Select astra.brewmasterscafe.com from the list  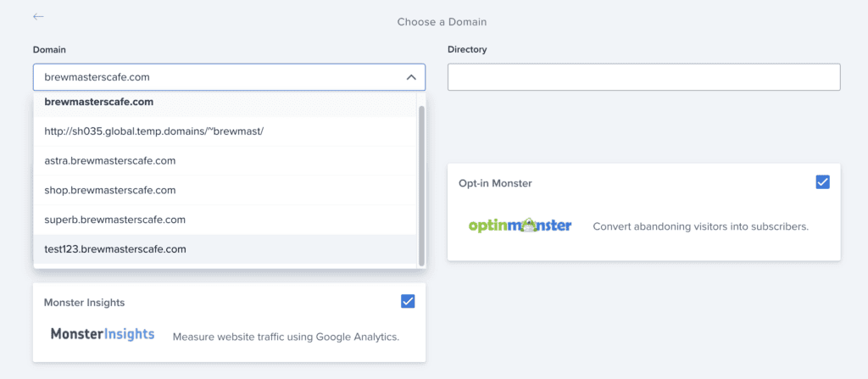[225, 161]
